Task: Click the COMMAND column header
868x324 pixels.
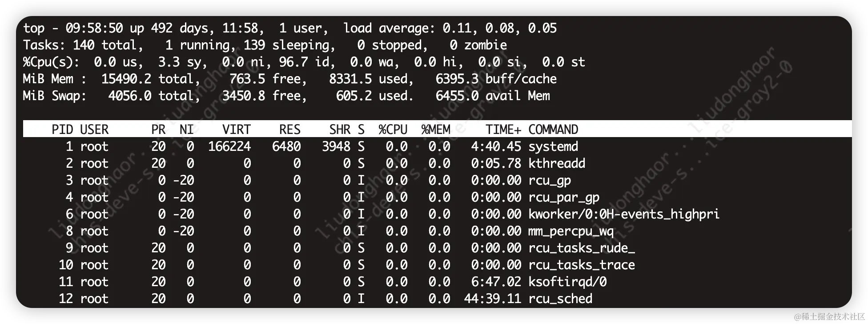Action: pos(553,130)
